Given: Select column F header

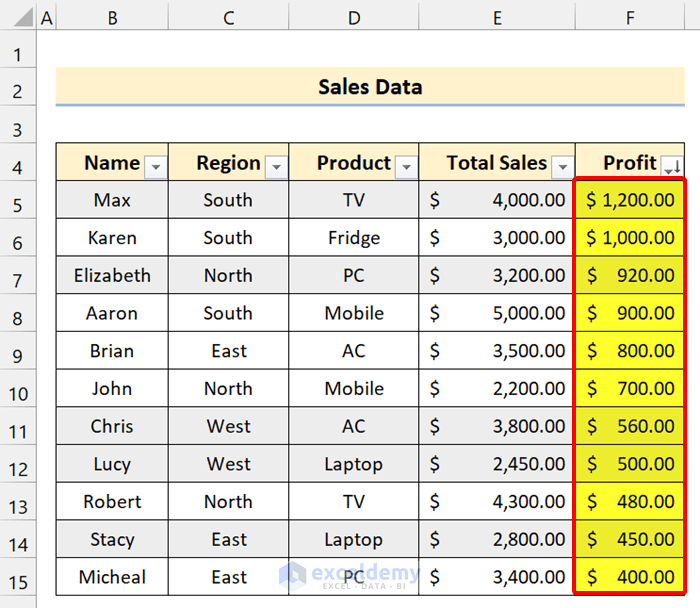Looking at the screenshot, I should (x=630, y=17).
